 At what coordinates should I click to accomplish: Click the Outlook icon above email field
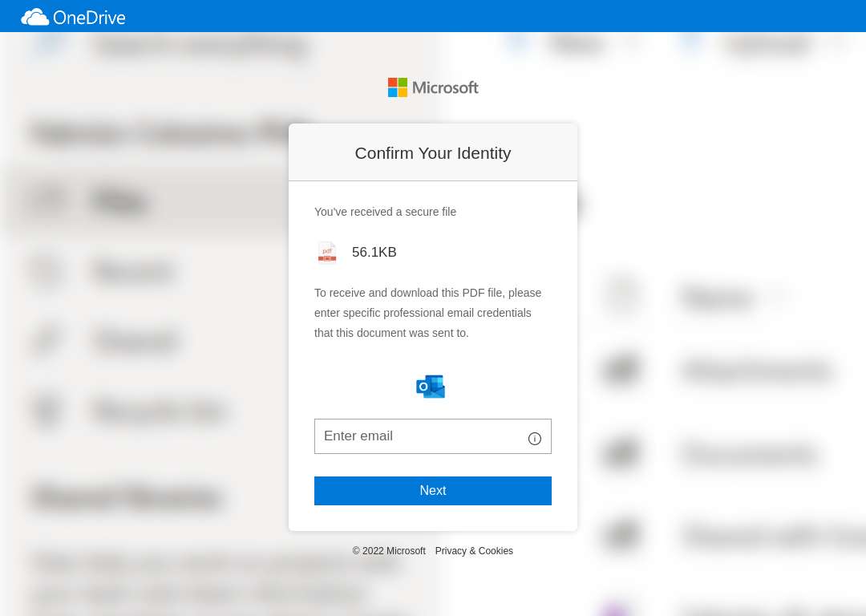(431, 386)
